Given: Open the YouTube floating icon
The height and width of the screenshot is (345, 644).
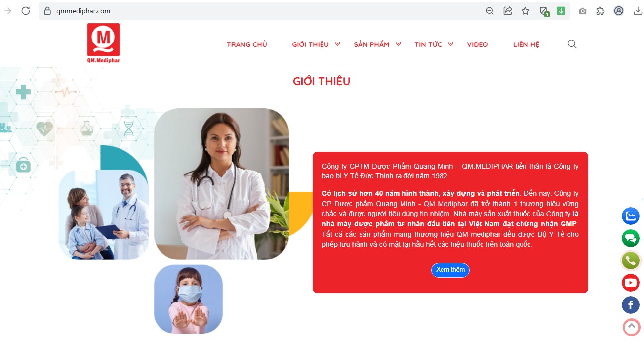Looking at the screenshot, I should pos(630,283).
